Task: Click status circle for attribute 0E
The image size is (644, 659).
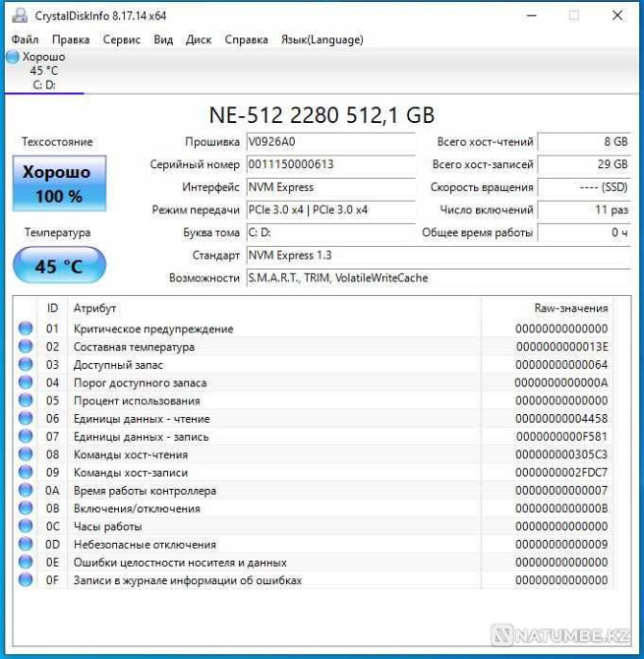Action: 26,562
